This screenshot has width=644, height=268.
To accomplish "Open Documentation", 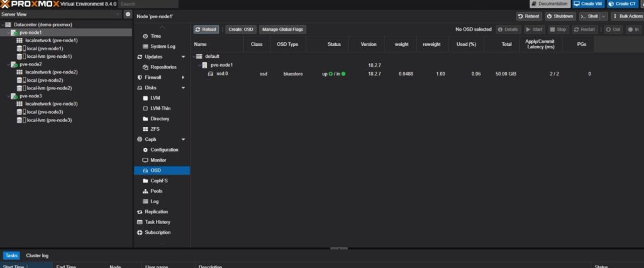I will (550, 4).
